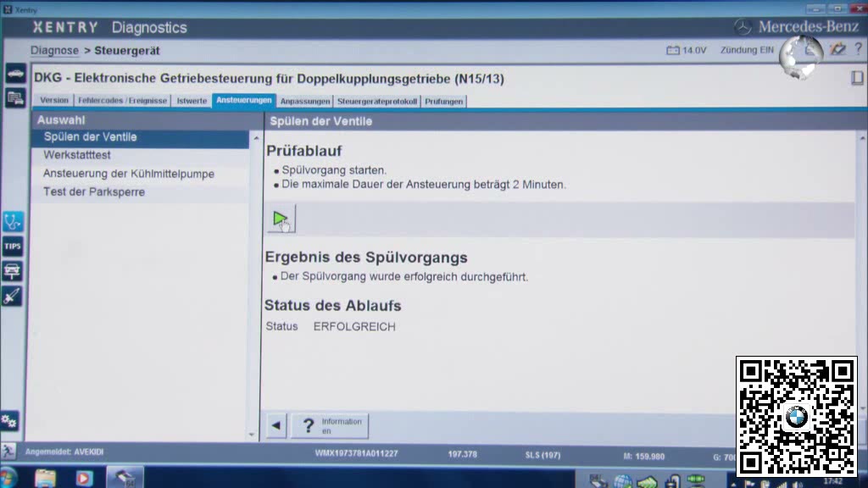Click the Xentry app taskbar icon

pyautogui.click(x=125, y=478)
